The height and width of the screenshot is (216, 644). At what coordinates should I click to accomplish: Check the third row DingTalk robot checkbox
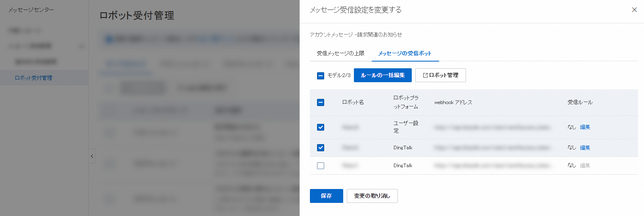(321, 166)
